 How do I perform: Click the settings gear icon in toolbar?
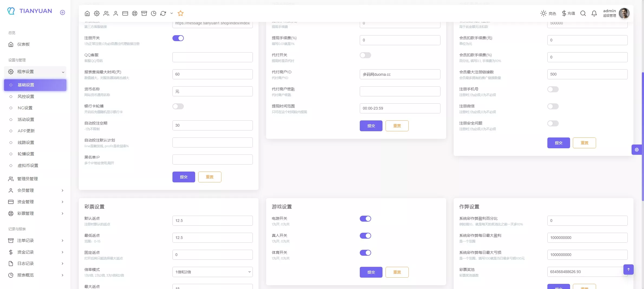(97, 13)
